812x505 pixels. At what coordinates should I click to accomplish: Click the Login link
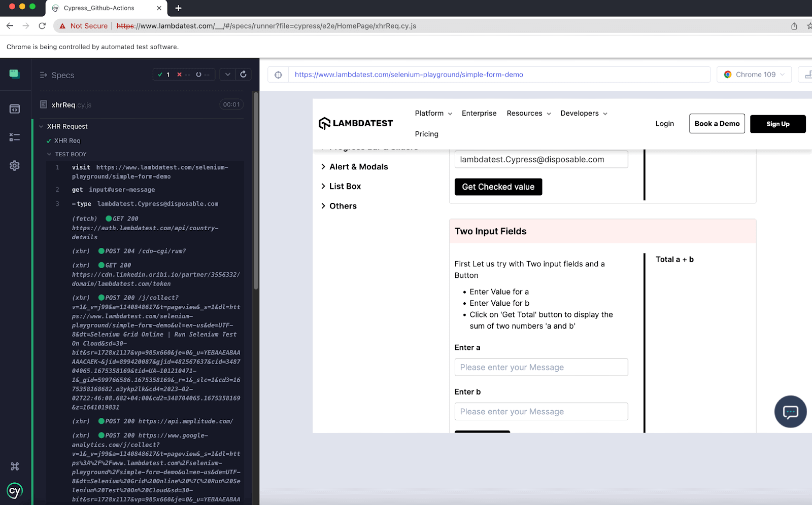[664, 124]
